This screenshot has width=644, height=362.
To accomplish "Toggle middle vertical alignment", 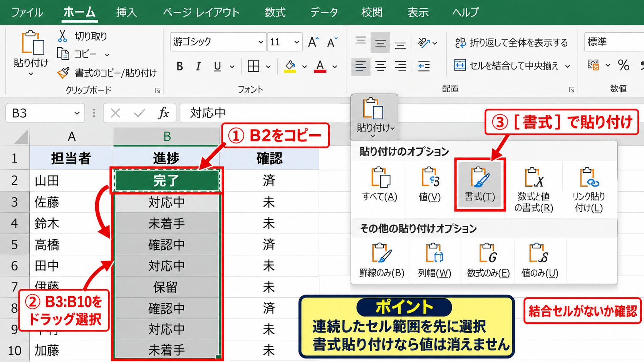I will click(380, 43).
